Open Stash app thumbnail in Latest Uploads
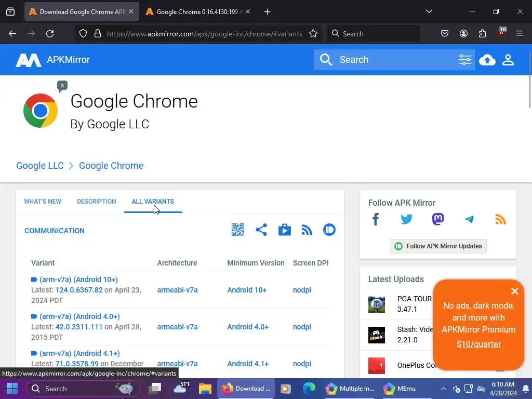Viewport: 532px width, 399px height. coord(377,335)
